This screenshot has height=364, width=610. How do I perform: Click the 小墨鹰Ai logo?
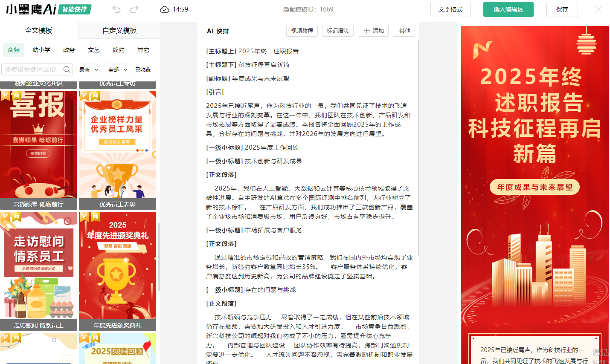[31, 9]
